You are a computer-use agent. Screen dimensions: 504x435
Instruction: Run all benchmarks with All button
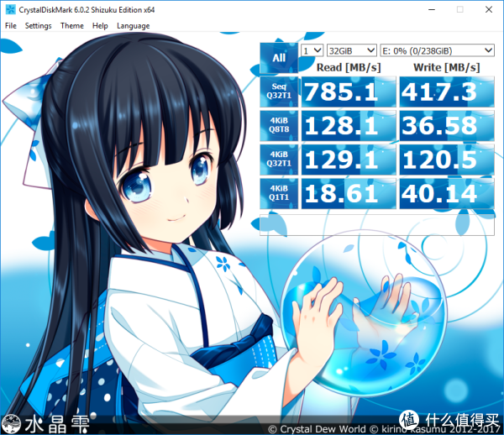[279, 58]
